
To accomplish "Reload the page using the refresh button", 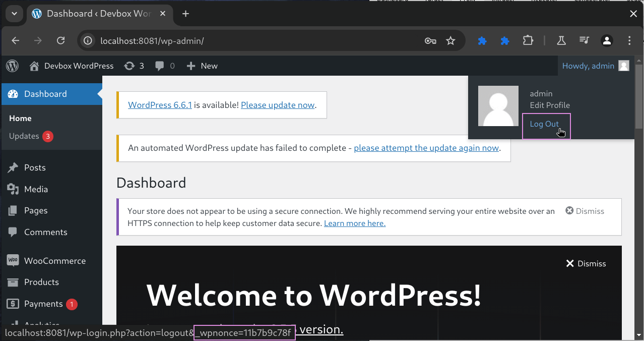I will tap(60, 41).
